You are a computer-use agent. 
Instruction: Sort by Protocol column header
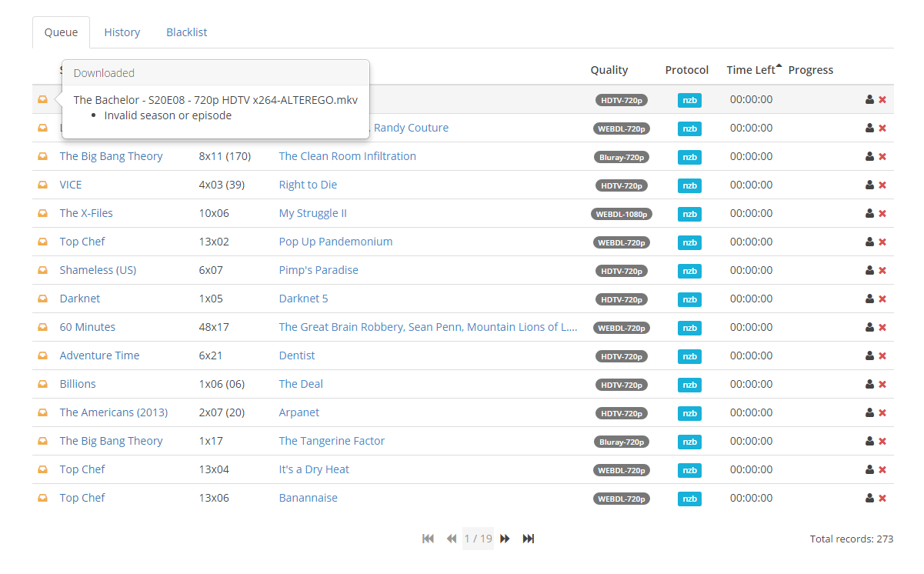(x=686, y=70)
